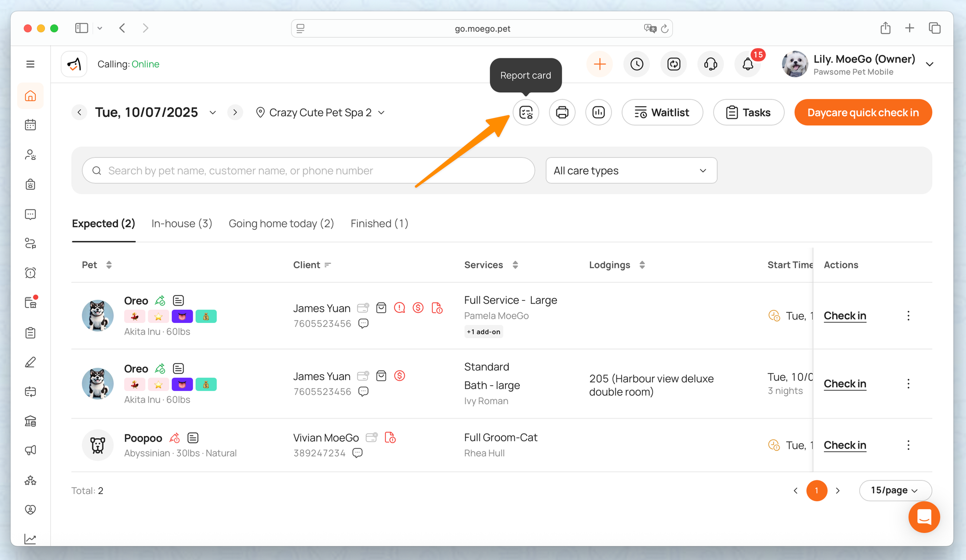Viewport: 966px width, 560px height.
Task: Toggle hamburger menu to expand sidebar
Action: [30, 64]
